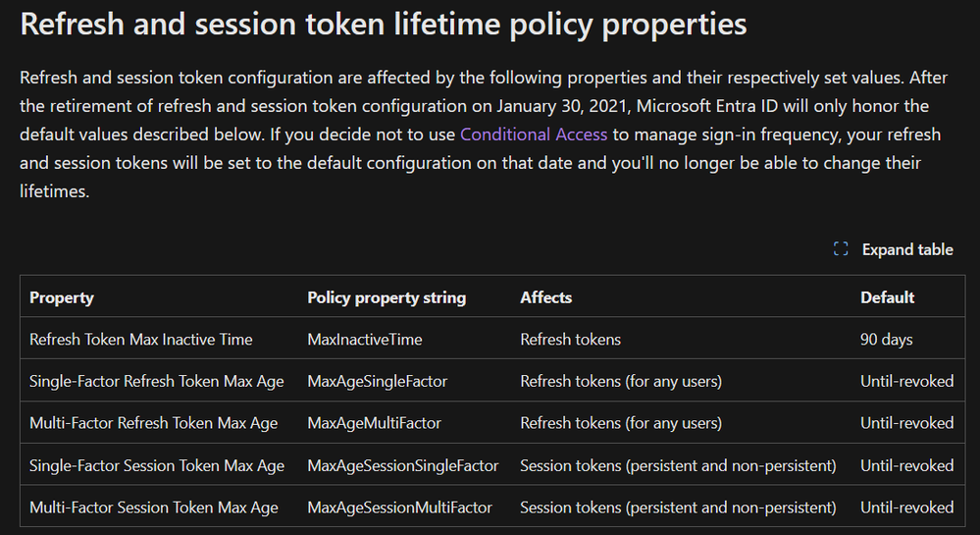The width and height of the screenshot is (980, 535).
Task: Click the Expand table icon
Action: (x=840, y=249)
